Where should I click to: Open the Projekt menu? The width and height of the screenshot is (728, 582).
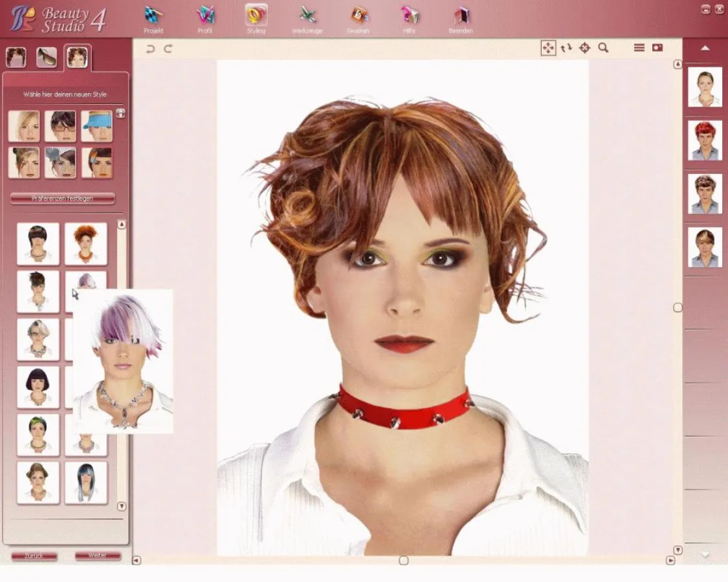coord(153,17)
